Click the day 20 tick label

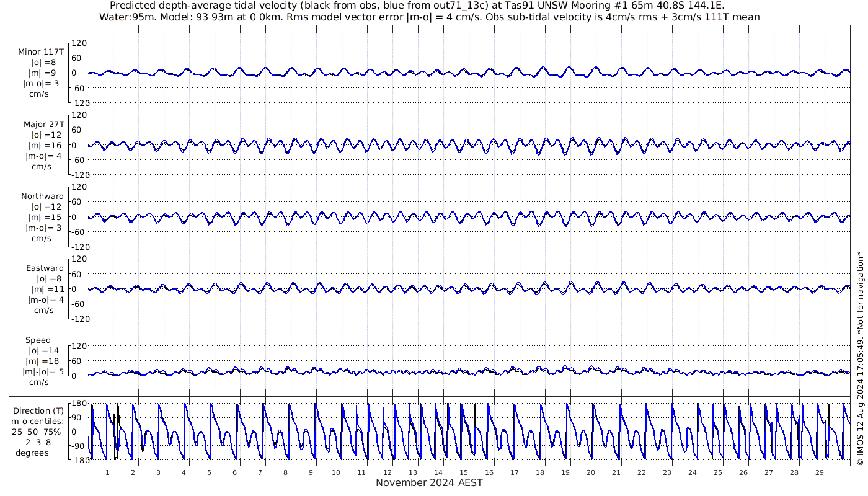click(590, 472)
